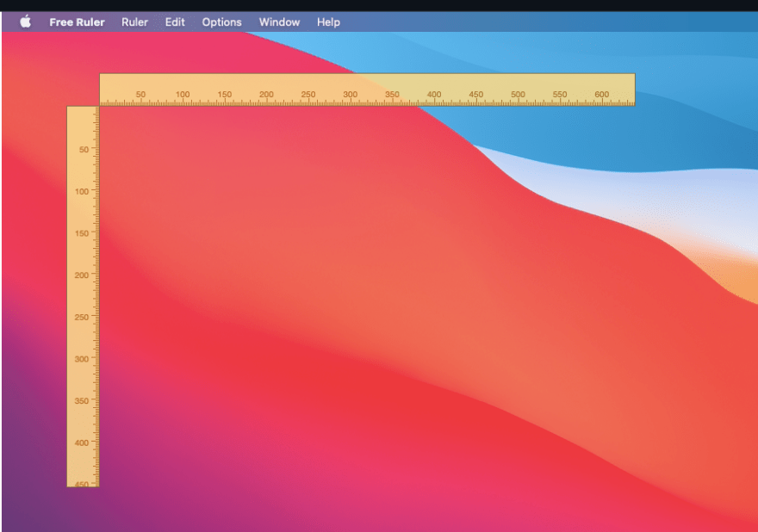Click the 250 mark on horizontal ruler
This screenshot has height=532, width=758.
(308, 94)
